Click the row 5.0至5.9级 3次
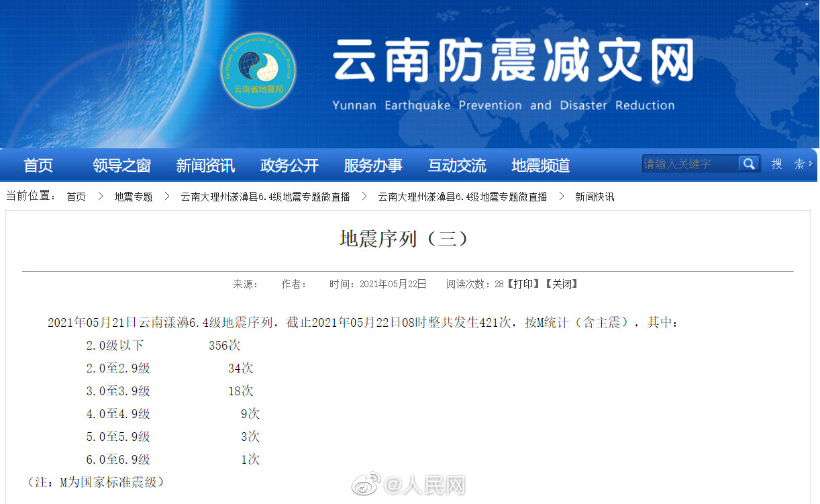This screenshot has height=504, width=820. (173, 437)
